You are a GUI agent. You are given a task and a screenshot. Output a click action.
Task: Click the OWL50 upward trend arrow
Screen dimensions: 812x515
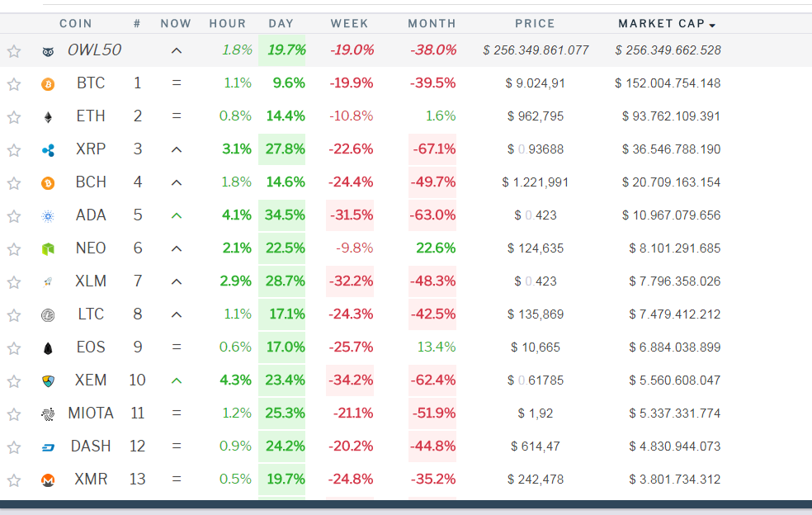click(x=177, y=51)
